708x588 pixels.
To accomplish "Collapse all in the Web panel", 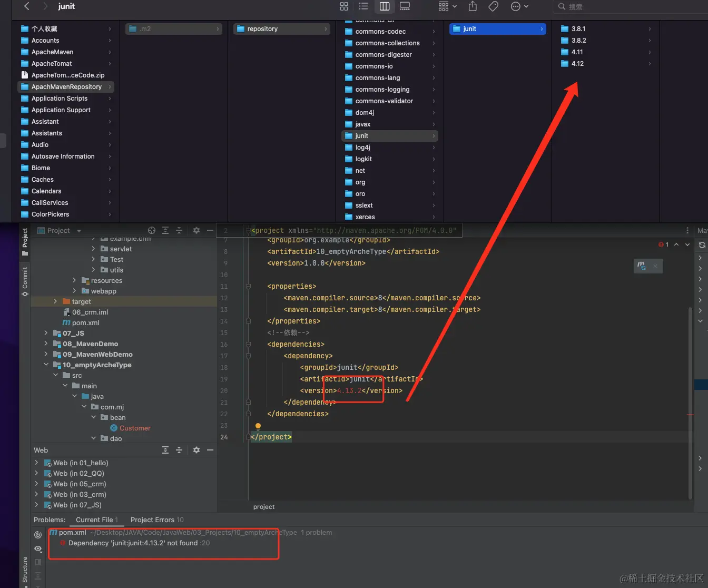I will pos(179,450).
